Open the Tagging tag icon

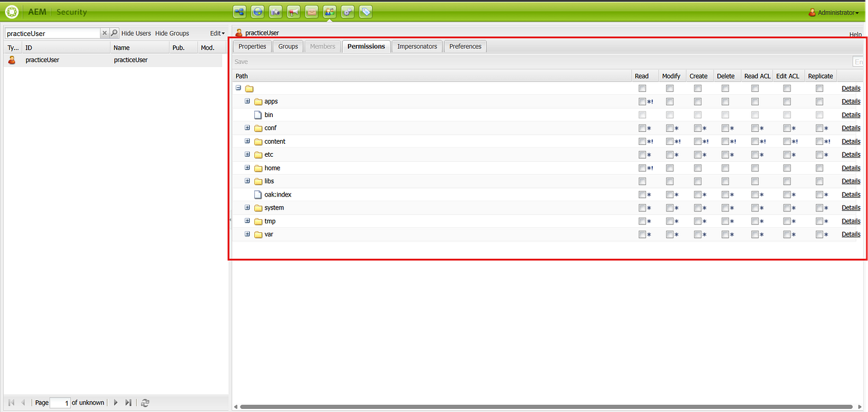(x=366, y=11)
